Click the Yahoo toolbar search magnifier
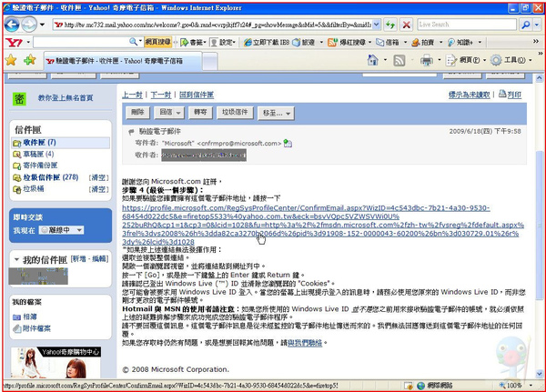Image resolution: width=546 pixels, height=392 pixels. [133, 42]
